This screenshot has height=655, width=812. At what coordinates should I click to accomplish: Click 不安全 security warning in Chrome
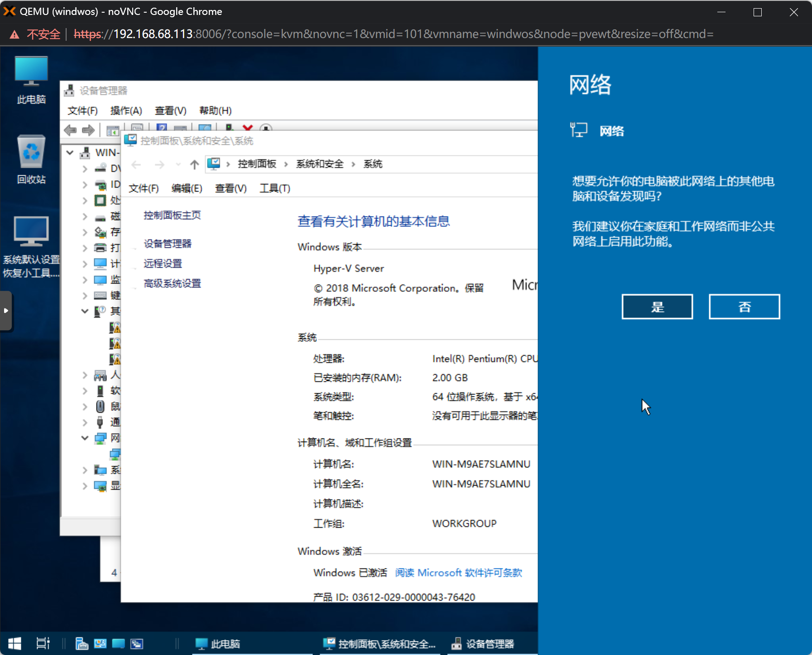pos(35,34)
